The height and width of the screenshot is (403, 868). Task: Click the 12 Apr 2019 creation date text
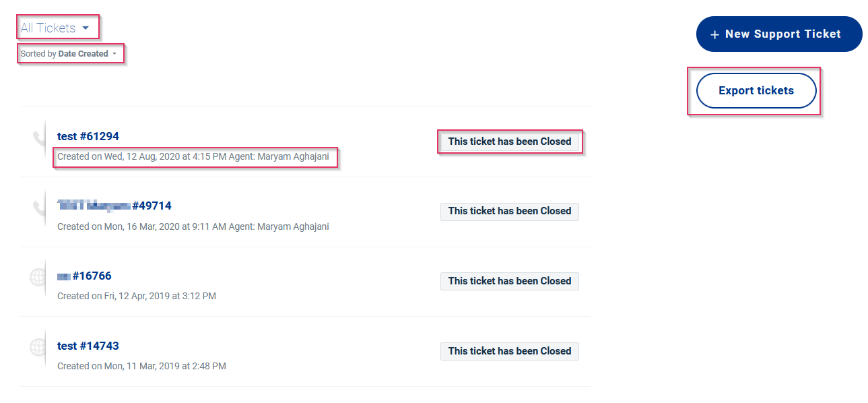coord(137,296)
